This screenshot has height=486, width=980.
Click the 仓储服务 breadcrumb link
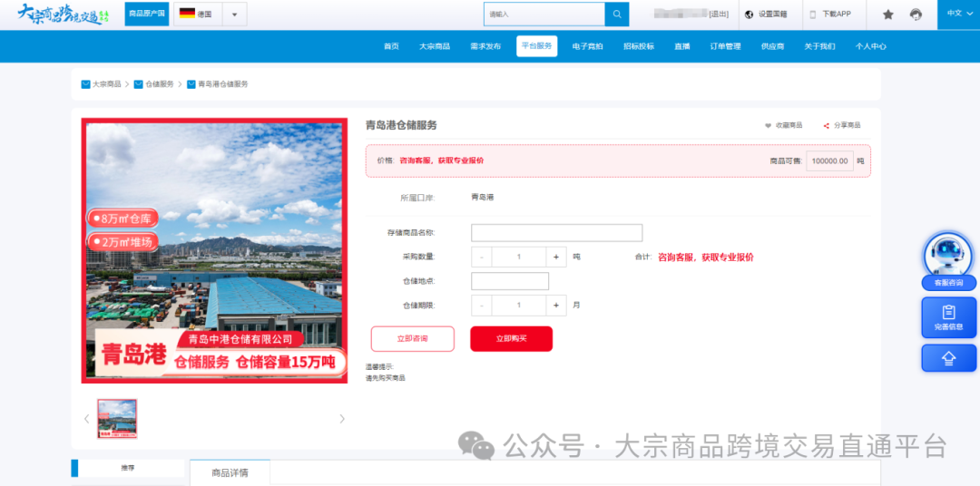(x=159, y=84)
